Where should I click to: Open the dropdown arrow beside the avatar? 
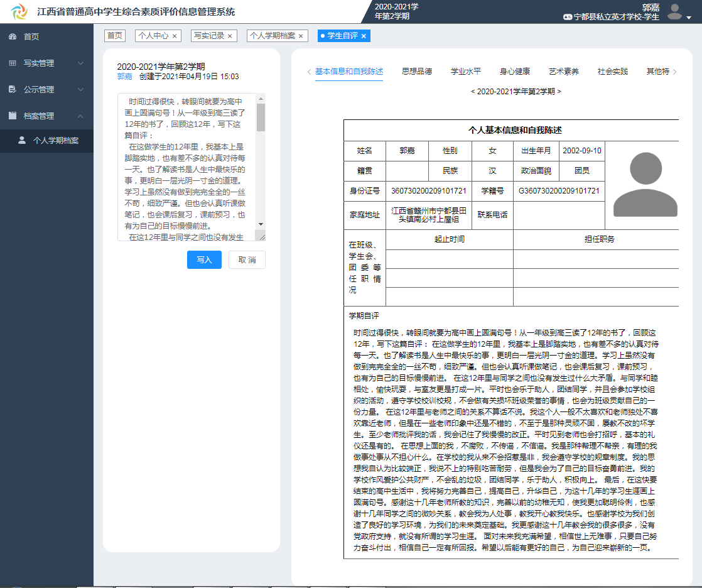point(688,17)
